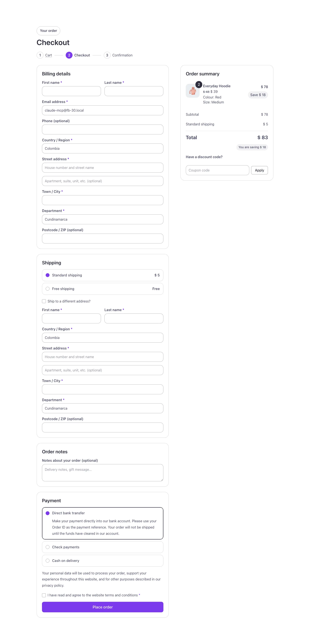
Task: Focus shipping Last name field
Action: (134, 318)
